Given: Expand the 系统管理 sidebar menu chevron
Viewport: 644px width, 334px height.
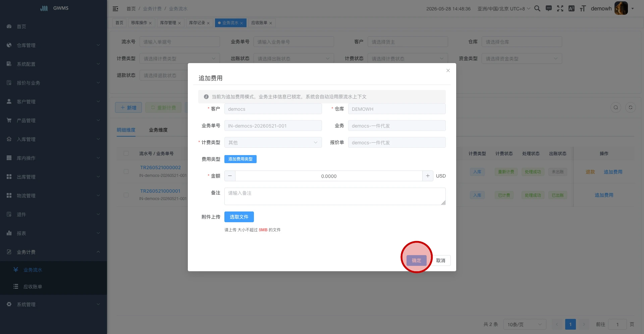Looking at the screenshot, I should (x=98, y=304).
